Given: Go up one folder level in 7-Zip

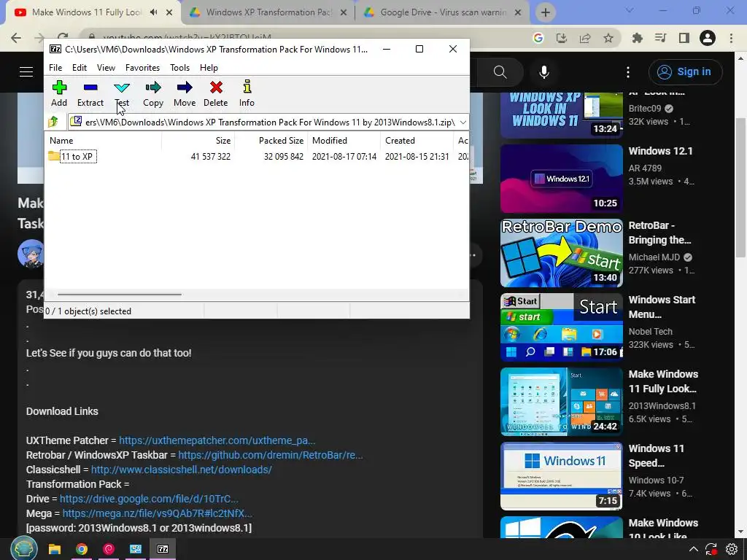Looking at the screenshot, I should (53, 122).
